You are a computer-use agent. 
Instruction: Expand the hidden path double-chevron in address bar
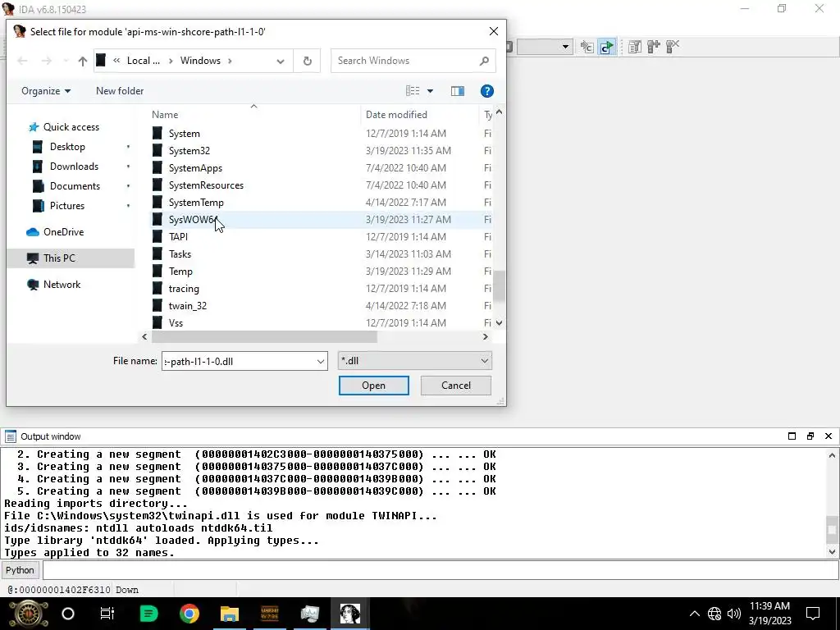point(116,61)
